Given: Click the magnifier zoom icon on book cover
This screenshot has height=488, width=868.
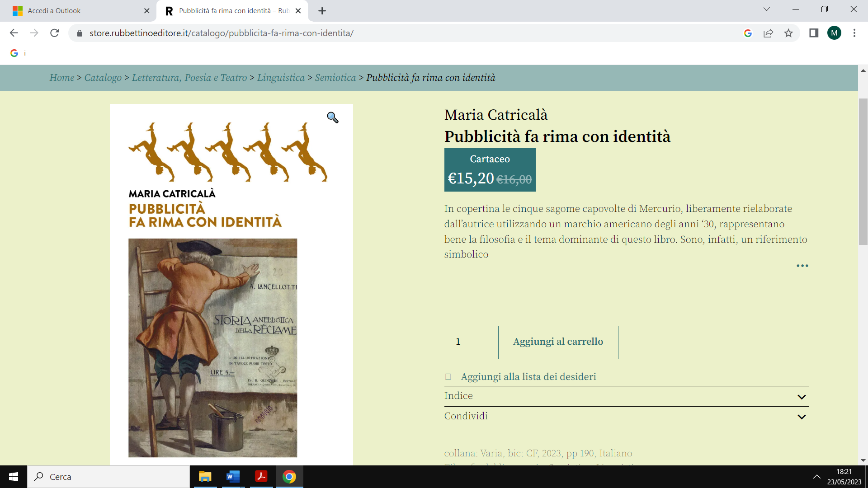Looking at the screenshot, I should pos(333,117).
